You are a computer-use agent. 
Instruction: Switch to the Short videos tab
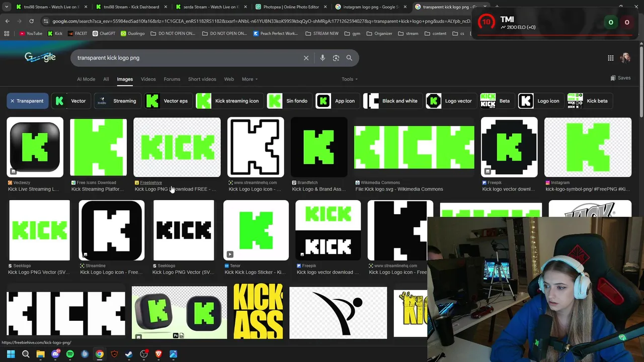click(202, 79)
